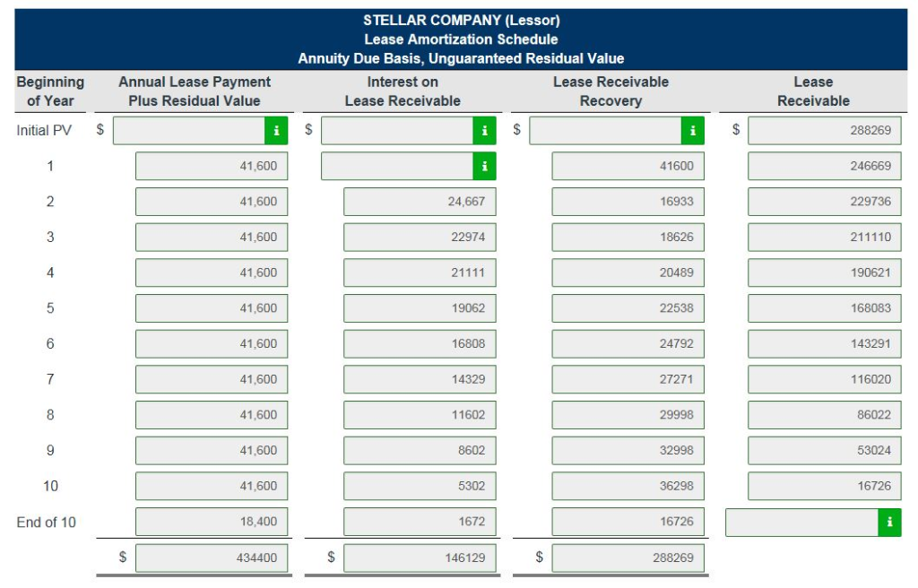Click the hint icon in the Initial PV lease payment field
This screenshot has height=588, width=918.
coord(278,129)
